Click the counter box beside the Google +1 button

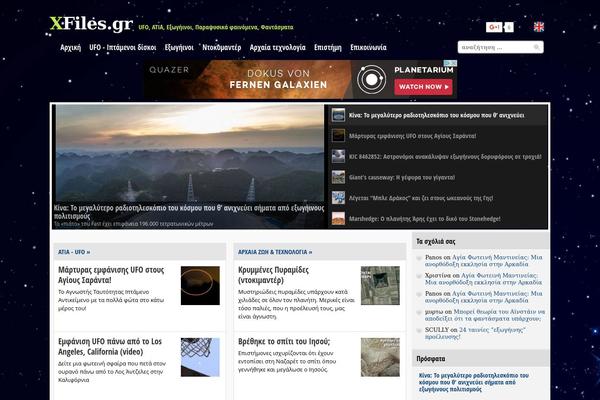click(509, 27)
